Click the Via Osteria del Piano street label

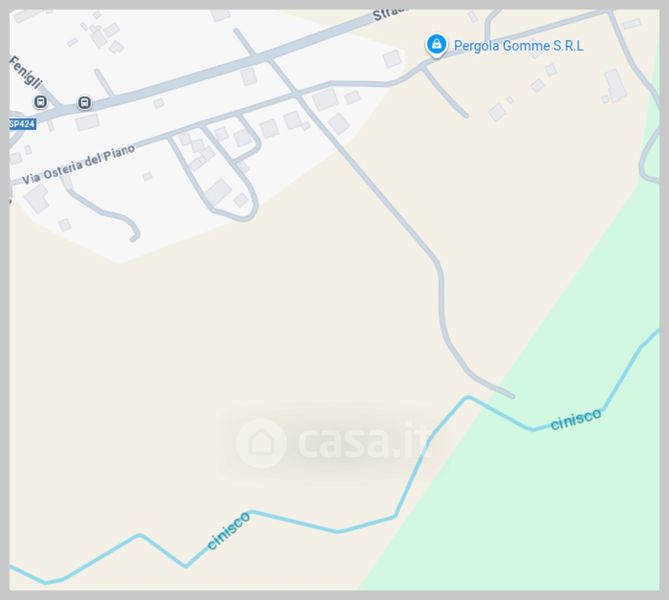click(x=79, y=164)
